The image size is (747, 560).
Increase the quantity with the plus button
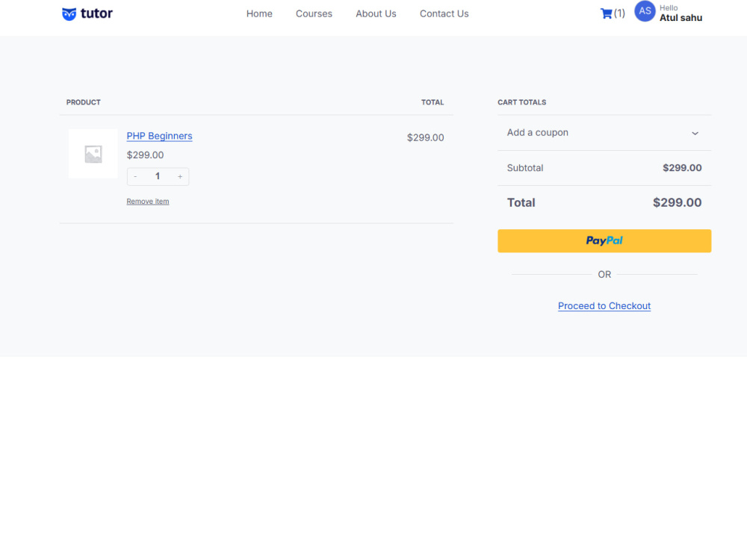180,177
